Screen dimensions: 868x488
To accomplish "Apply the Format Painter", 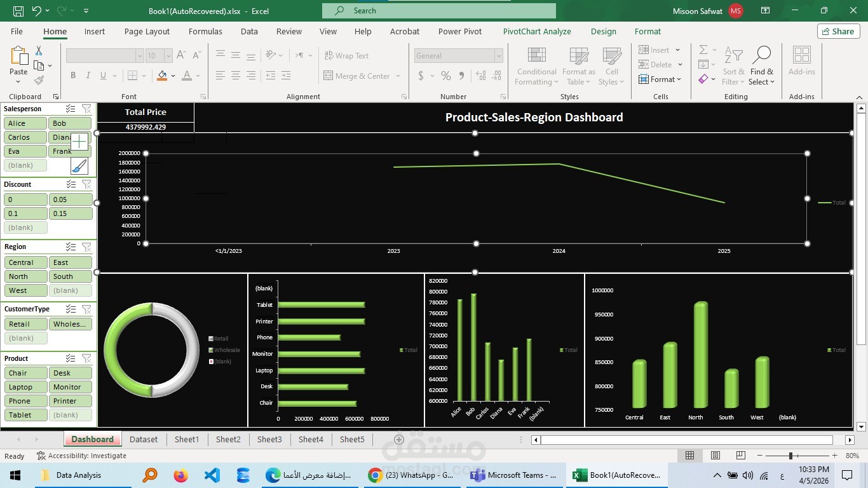I will point(38,80).
